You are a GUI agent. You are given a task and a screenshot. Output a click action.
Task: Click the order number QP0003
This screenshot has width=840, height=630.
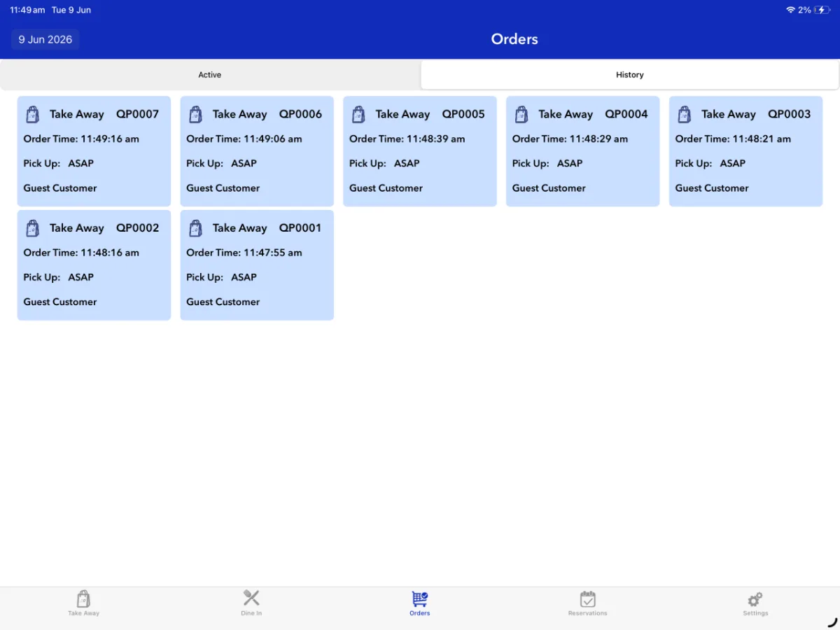(790, 114)
